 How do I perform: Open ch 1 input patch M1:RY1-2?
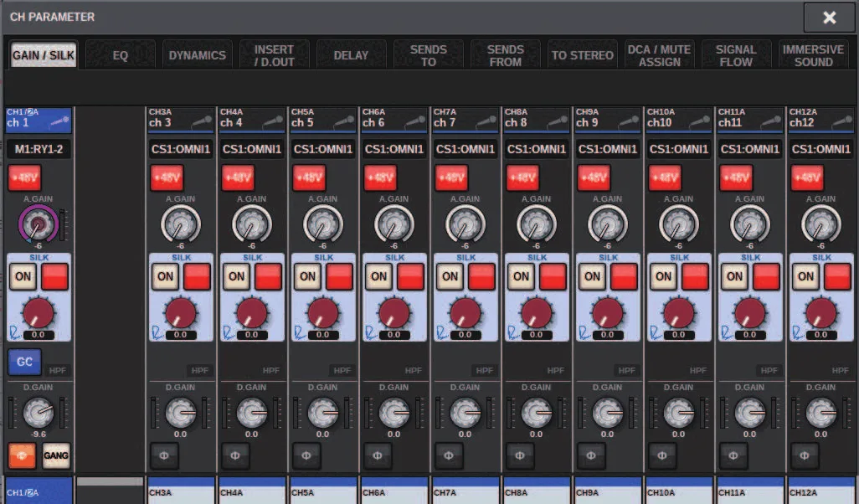click(x=39, y=149)
